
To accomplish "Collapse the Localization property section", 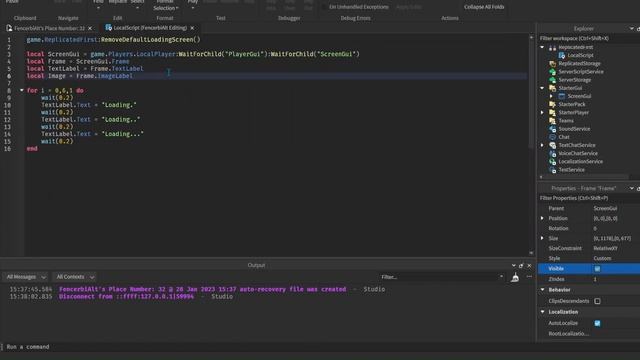I will point(542,312).
